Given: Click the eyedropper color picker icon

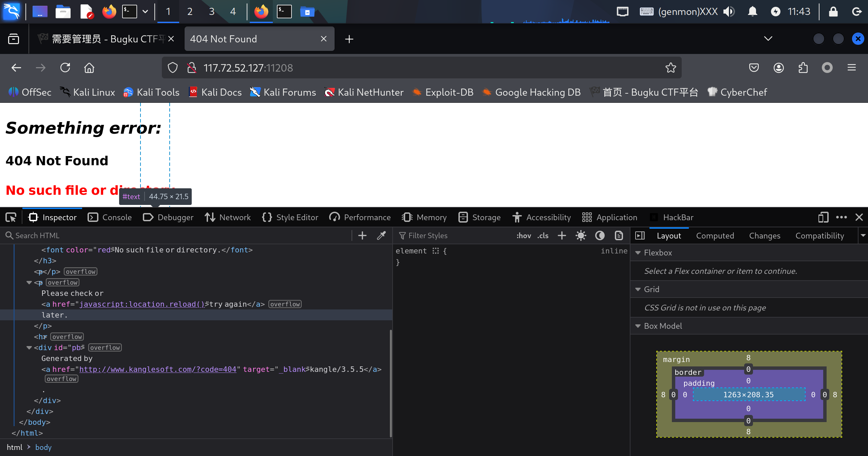Looking at the screenshot, I should 381,235.
